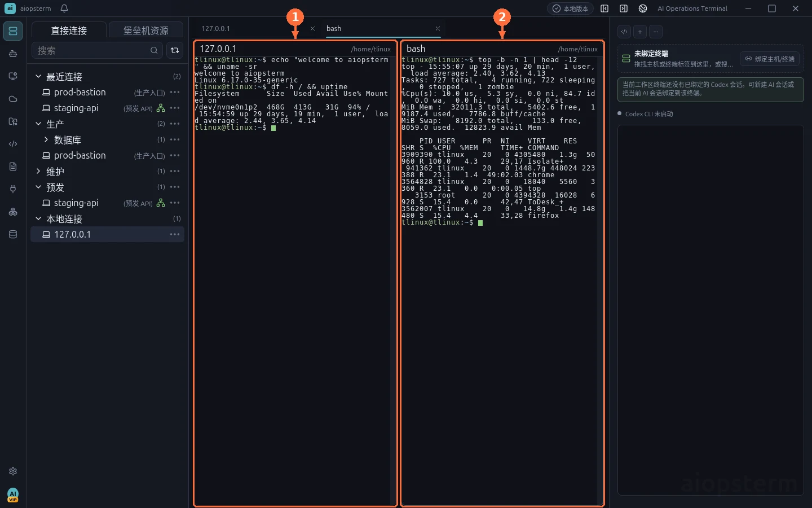Open more options for the 预发 group
This screenshot has width=812, height=508.
[x=175, y=187]
